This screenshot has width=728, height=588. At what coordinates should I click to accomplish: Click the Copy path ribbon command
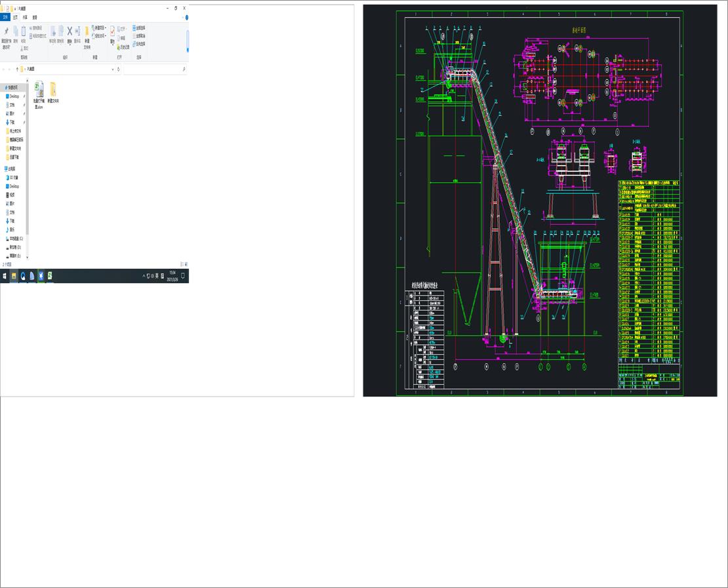click(x=37, y=28)
